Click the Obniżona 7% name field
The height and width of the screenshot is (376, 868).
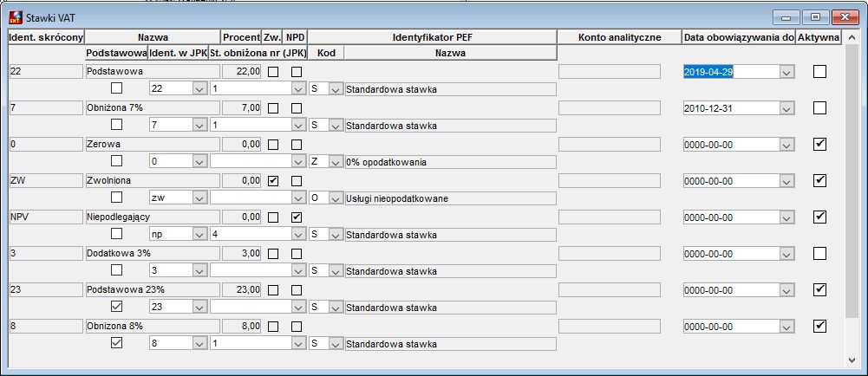pos(153,108)
